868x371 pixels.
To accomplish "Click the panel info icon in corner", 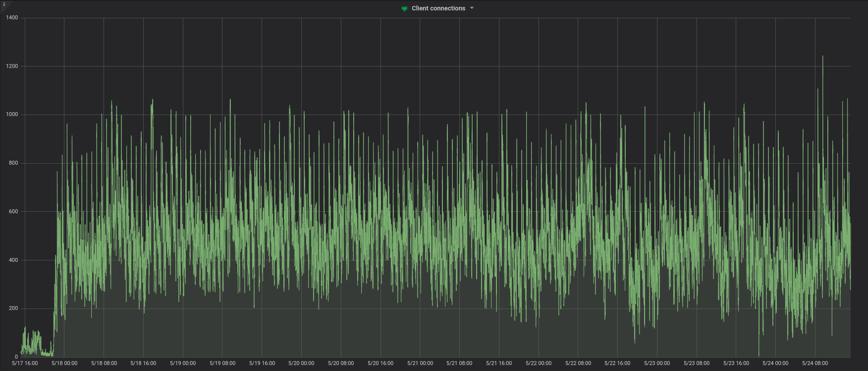I will 4,4.
